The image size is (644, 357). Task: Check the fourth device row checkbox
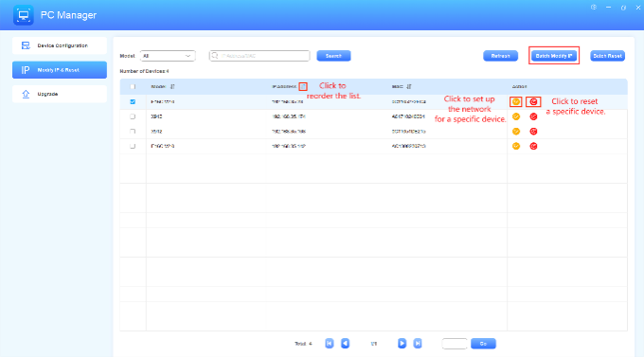coord(133,146)
